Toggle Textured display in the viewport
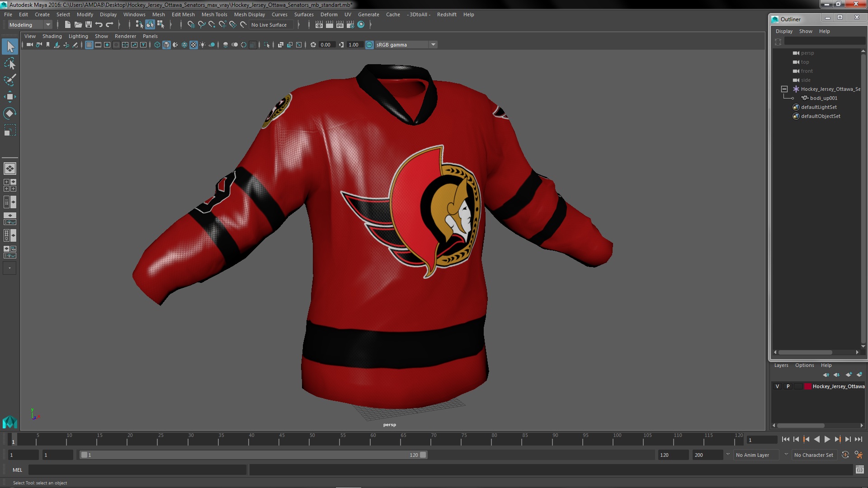 tap(193, 45)
